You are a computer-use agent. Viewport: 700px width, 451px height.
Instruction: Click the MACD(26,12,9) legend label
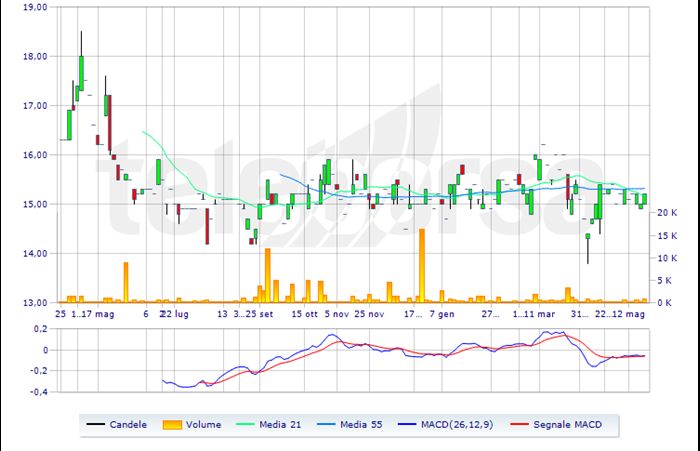pyautogui.click(x=457, y=425)
